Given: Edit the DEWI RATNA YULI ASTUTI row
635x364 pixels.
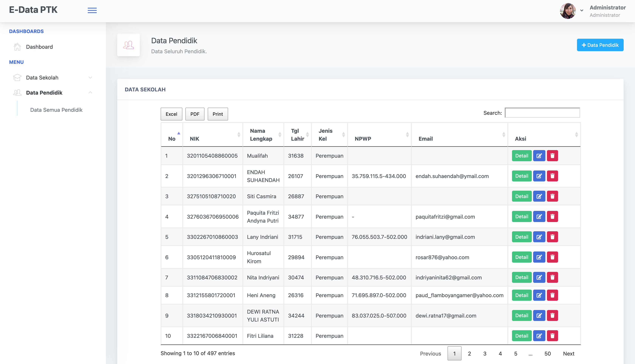Looking at the screenshot, I should click(x=539, y=315).
